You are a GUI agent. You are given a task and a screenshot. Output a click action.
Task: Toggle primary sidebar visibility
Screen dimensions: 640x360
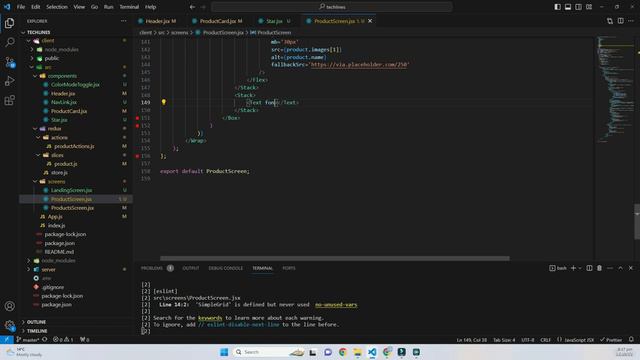558,7
